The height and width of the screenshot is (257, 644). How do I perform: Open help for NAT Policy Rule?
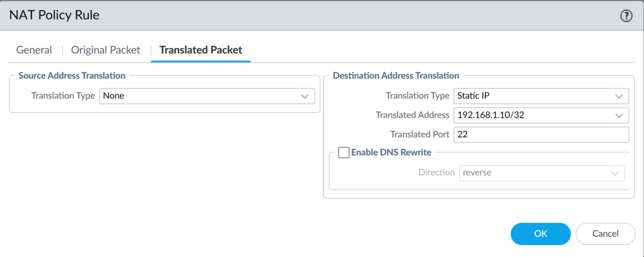coord(626,16)
